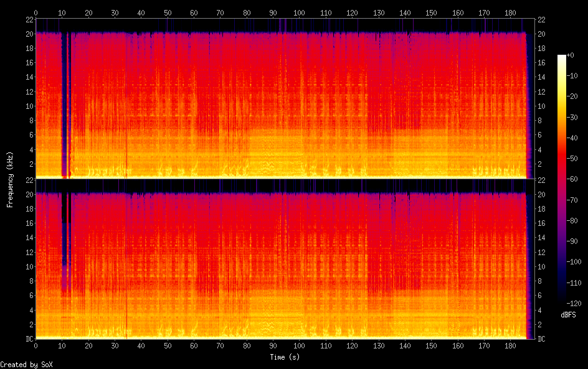Image resolution: width=588 pixels, height=369 pixels.
Task: Click the 90 tick on the bottom time axis
Action: click(273, 345)
